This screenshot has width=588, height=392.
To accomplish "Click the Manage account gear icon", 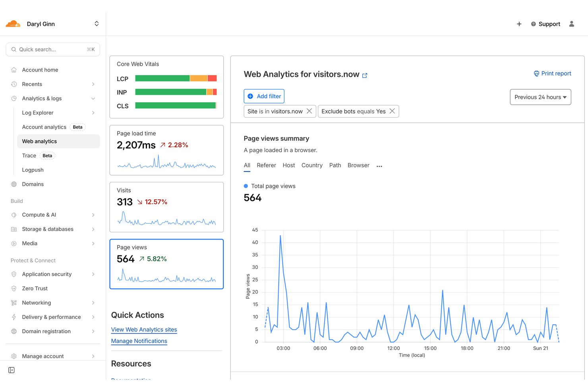I will click(x=14, y=356).
